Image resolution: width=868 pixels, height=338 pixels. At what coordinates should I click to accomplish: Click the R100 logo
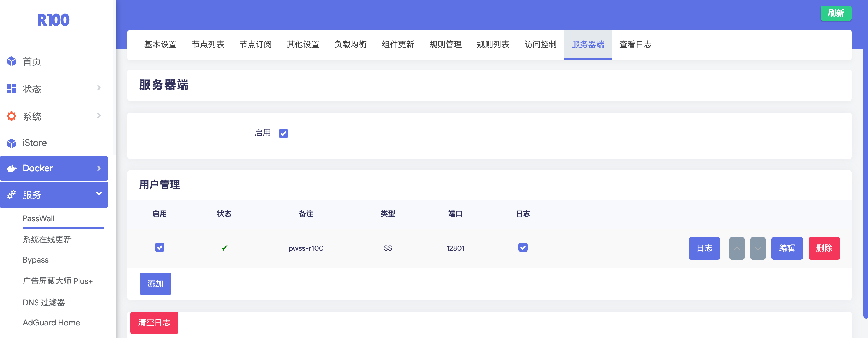[x=53, y=20]
